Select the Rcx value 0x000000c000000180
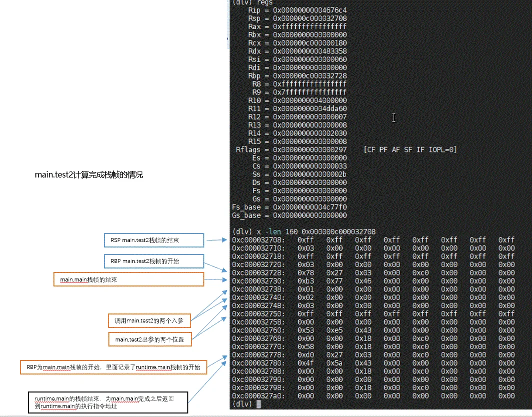The width and height of the screenshot is (532, 417). (310, 43)
